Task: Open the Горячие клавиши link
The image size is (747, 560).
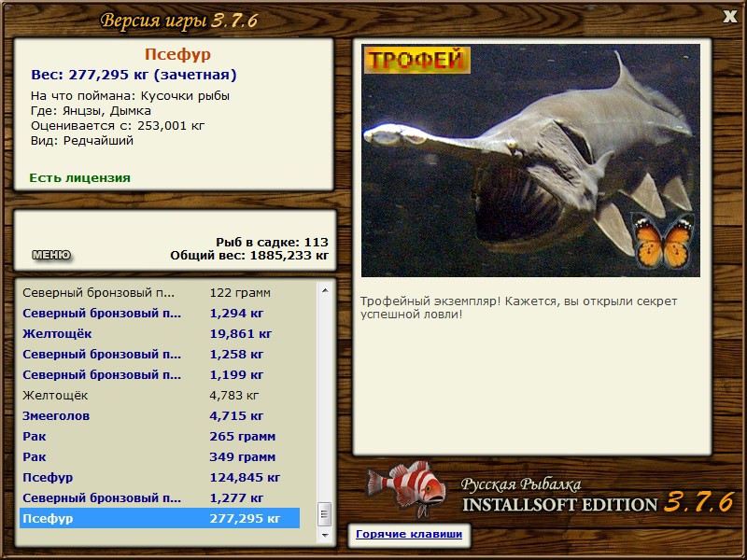Action: tap(409, 534)
